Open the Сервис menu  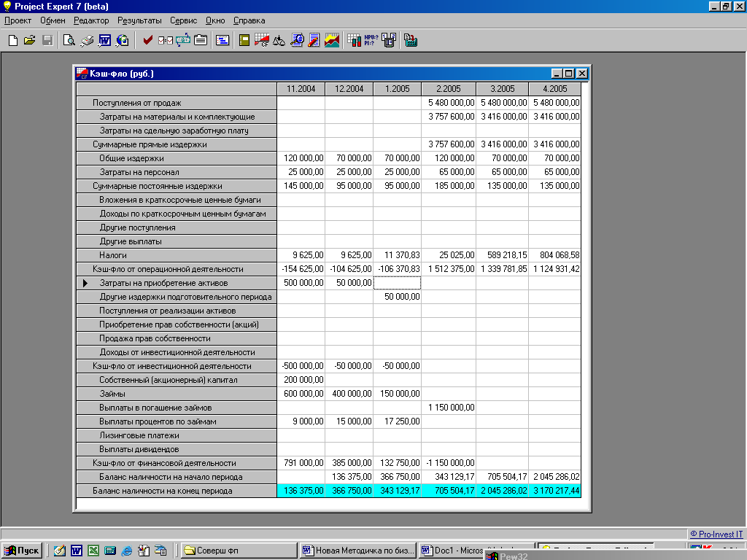183,20
